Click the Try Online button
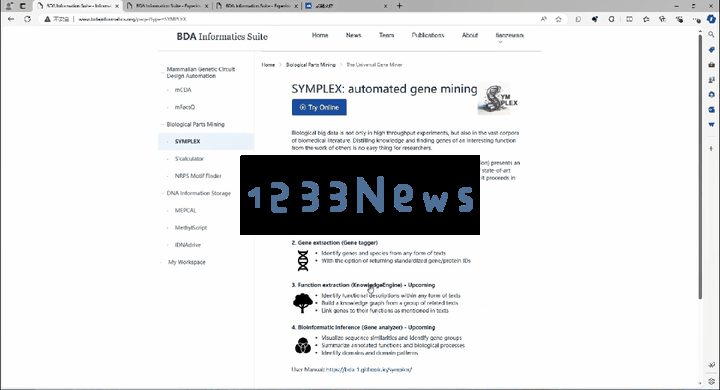Image resolution: width=720 pixels, height=390 pixels. click(319, 107)
